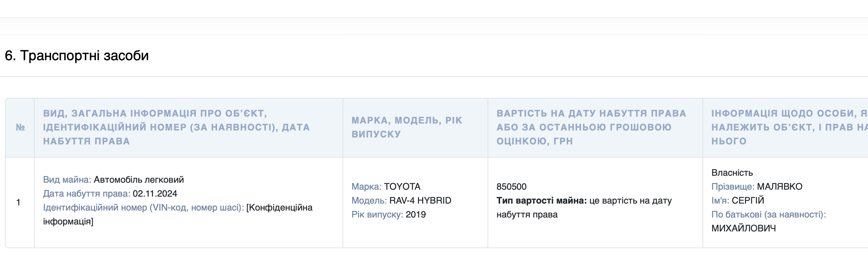The height and width of the screenshot is (261, 868).
Task: Click the model value RAV-4 HYBRID
Action: 420,200
